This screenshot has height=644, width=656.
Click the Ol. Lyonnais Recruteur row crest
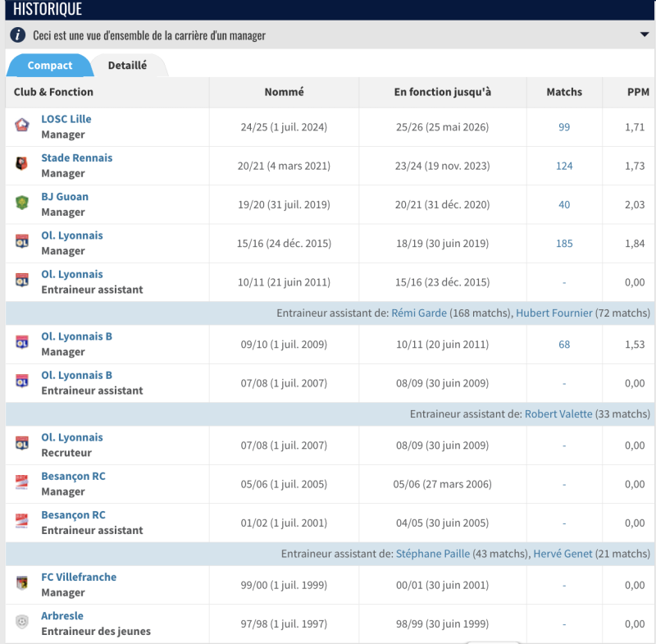pos(22,443)
